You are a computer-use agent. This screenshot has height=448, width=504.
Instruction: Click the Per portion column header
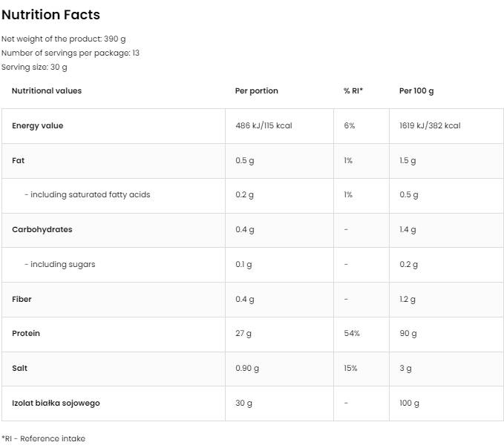click(256, 90)
